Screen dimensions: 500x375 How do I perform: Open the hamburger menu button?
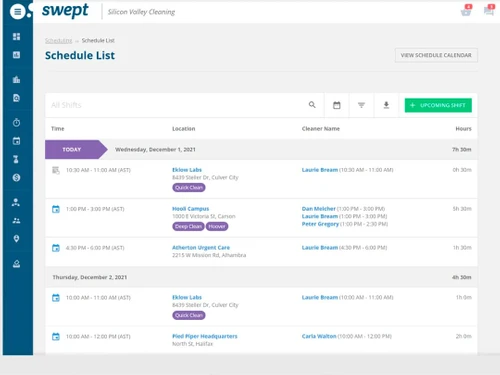point(17,12)
